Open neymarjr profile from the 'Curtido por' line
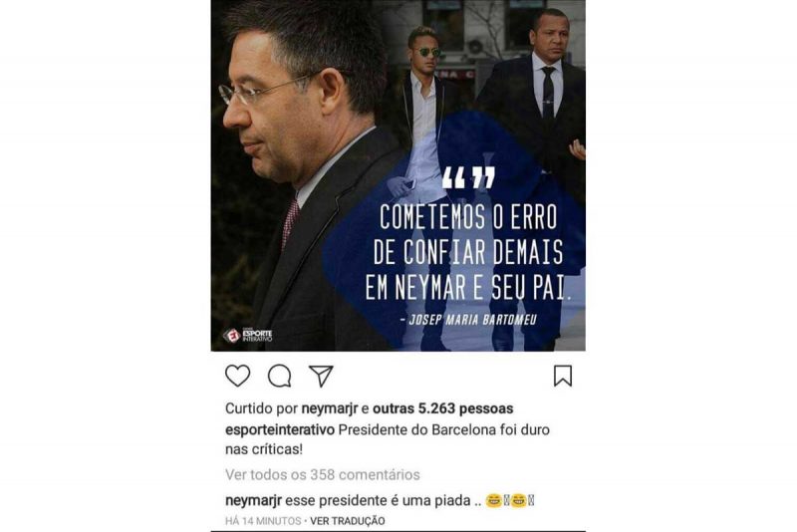Image resolution: width=797 pixels, height=532 pixels. coord(330,408)
